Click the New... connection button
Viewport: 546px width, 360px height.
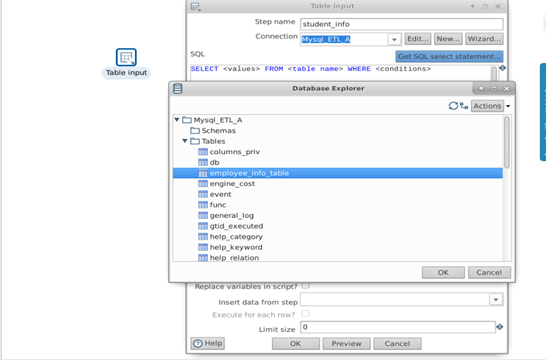point(448,39)
